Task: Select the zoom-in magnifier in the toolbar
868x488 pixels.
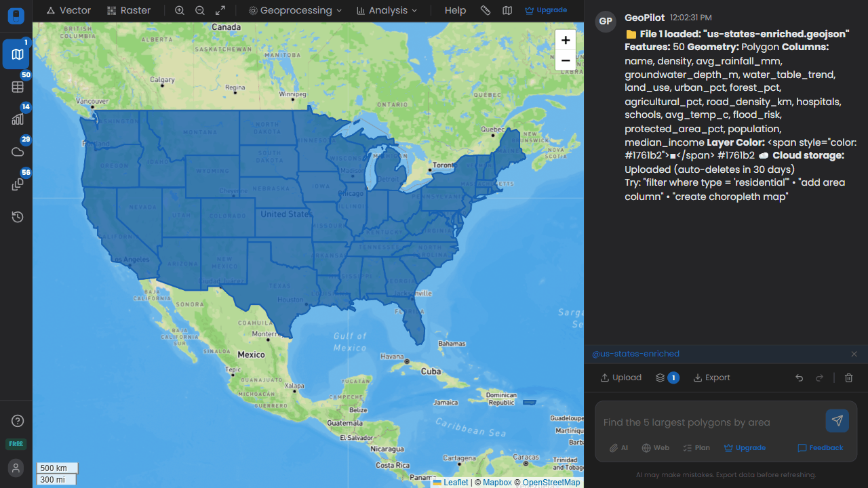Action: (179, 10)
